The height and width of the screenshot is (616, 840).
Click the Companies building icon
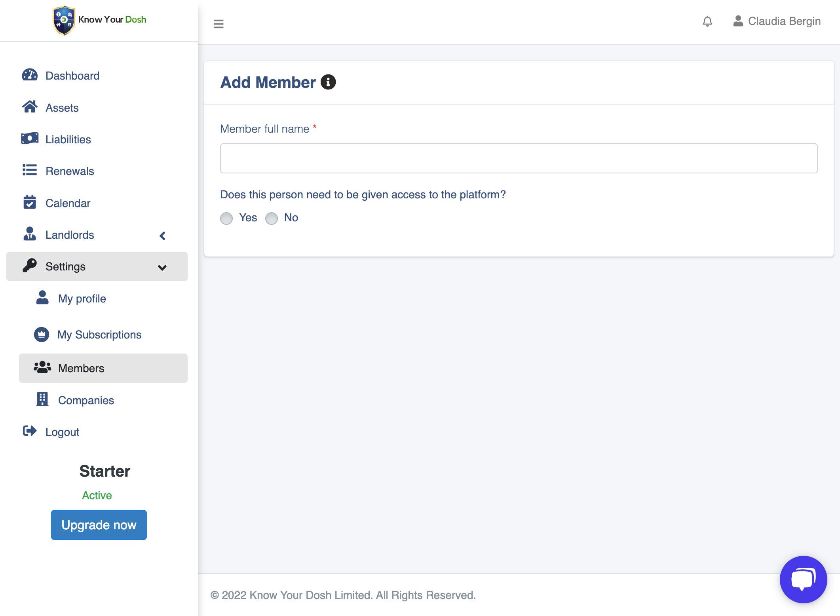click(42, 399)
